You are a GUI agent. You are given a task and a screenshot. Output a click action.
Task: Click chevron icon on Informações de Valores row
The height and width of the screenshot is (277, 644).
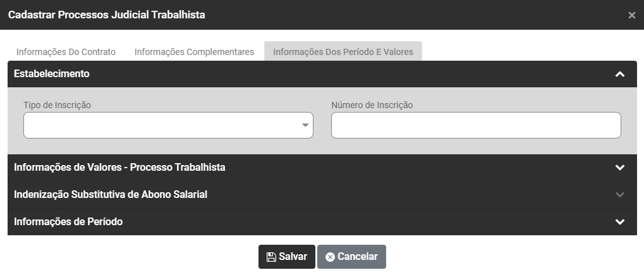click(620, 168)
